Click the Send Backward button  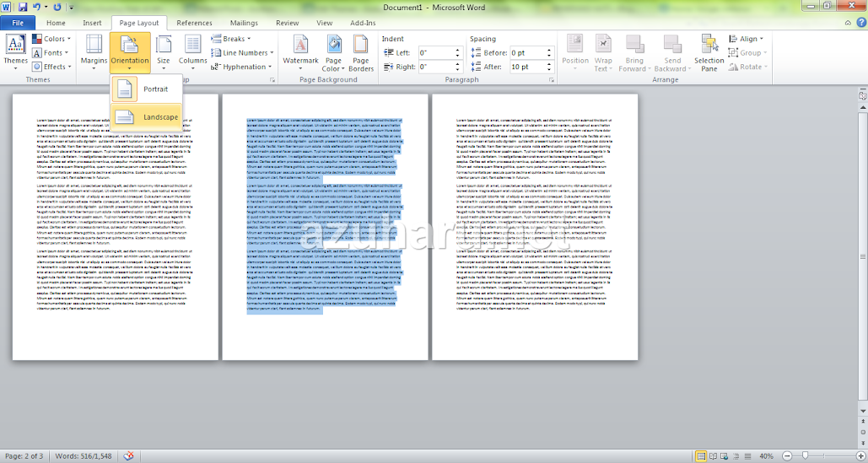click(x=672, y=52)
